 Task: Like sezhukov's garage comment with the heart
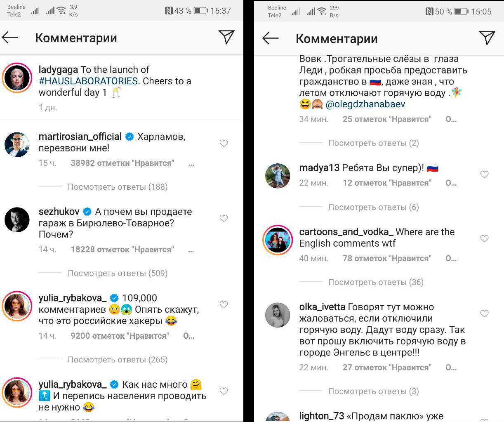click(224, 218)
